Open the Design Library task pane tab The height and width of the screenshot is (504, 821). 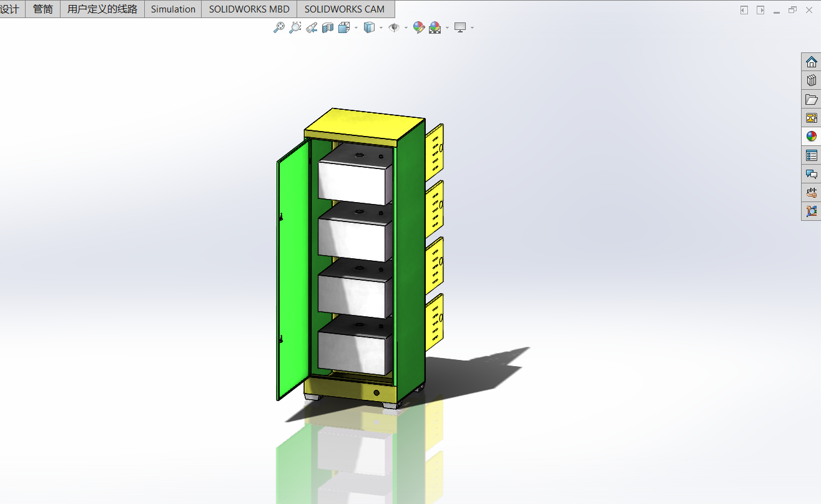click(x=811, y=80)
